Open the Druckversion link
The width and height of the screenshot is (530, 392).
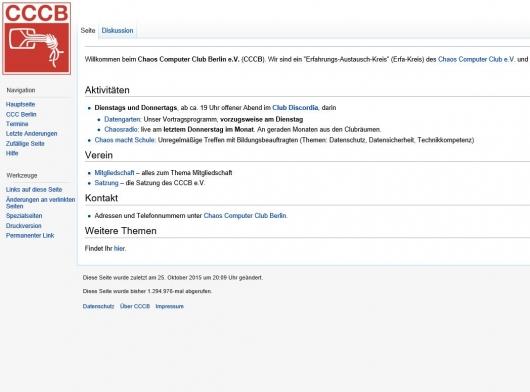(x=24, y=226)
